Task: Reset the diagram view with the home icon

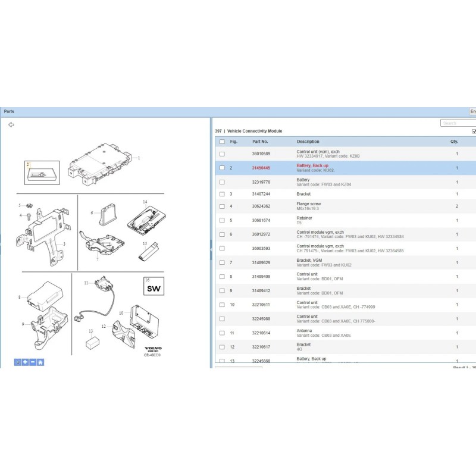Action: pos(40,363)
